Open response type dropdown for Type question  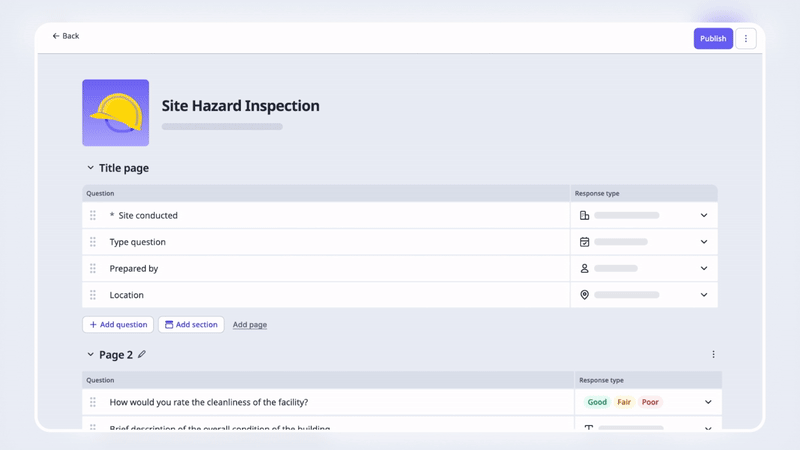(x=704, y=242)
